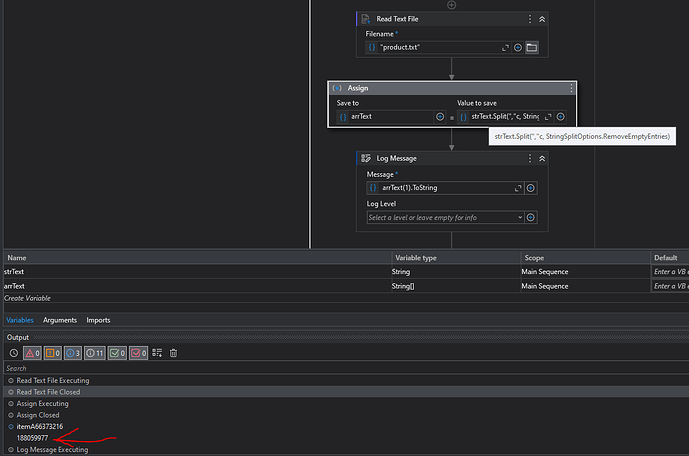Select the strText variable name
This screenshot has height=456, width=689.
pos(14,272)
